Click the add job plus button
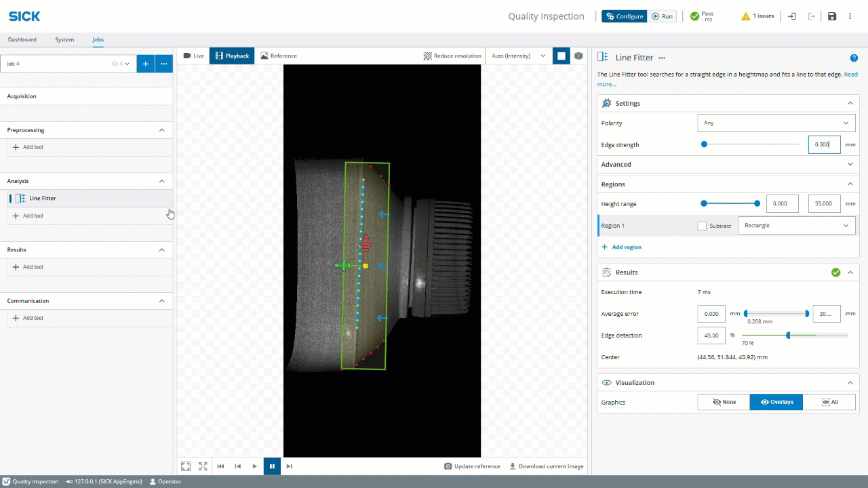This screenshot has height=488, width=868. click(x=145, y=64)
